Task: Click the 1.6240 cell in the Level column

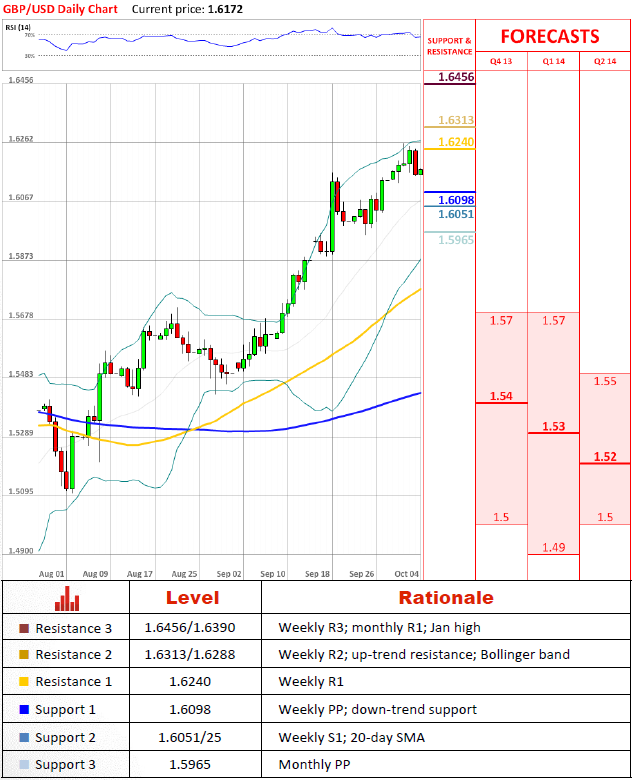Action: coord(190,681)
